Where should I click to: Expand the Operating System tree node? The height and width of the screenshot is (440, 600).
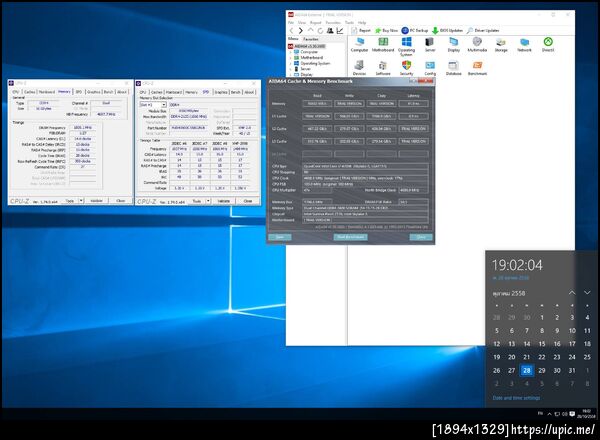coord(291,63)
